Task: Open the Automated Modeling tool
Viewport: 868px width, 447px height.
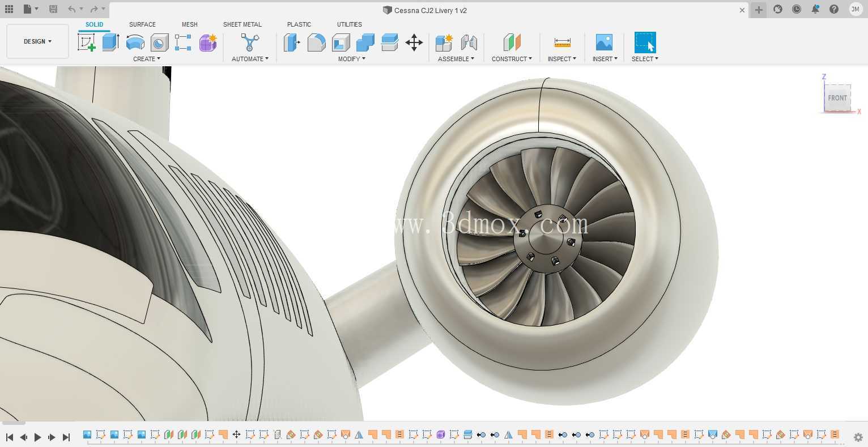Action: pyautogui.click(x=250, y=42)
